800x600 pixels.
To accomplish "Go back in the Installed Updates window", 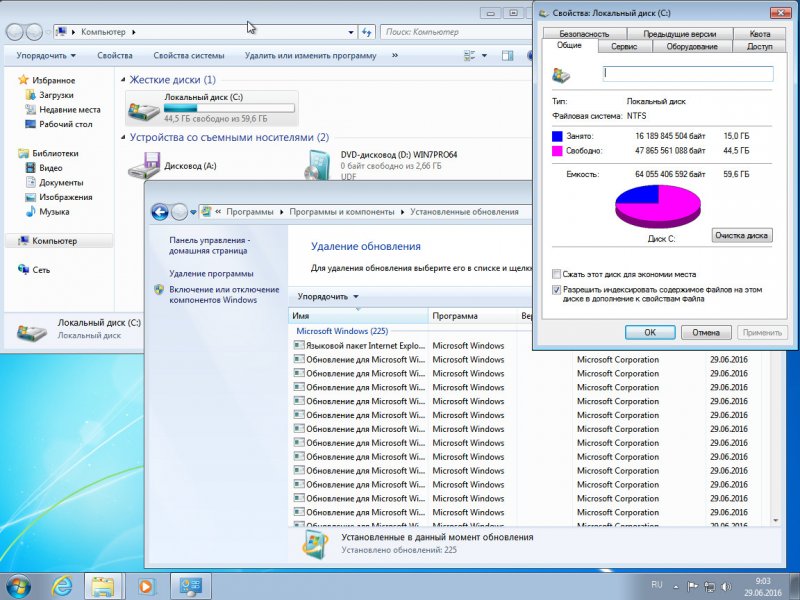I will pyautogui.click(x=160, y=212).
